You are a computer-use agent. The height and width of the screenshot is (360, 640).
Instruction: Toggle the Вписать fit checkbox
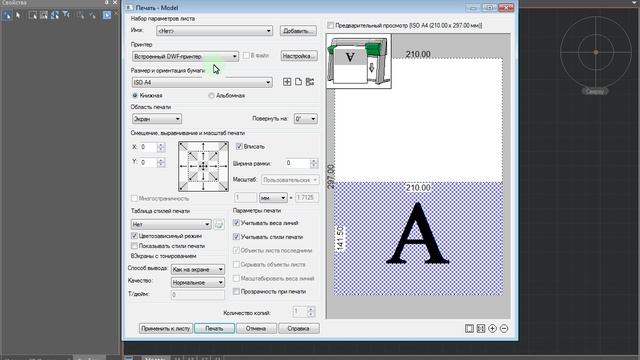(x=239, y=146)
